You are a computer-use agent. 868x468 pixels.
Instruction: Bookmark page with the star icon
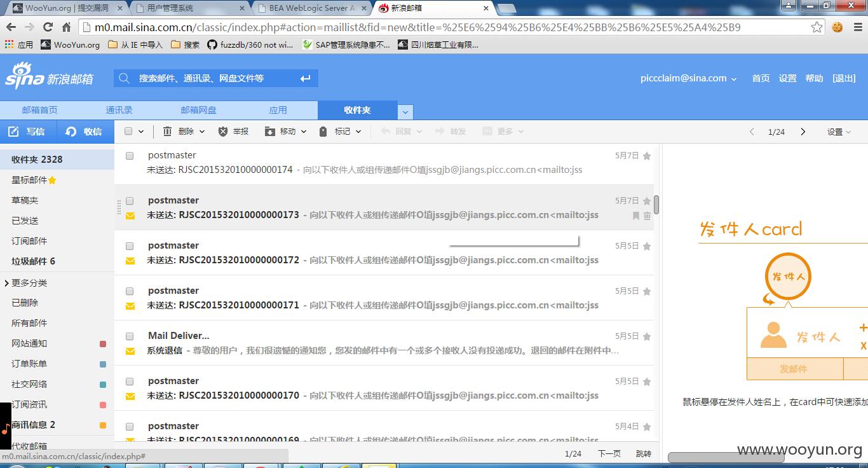(x=817, y=27)
